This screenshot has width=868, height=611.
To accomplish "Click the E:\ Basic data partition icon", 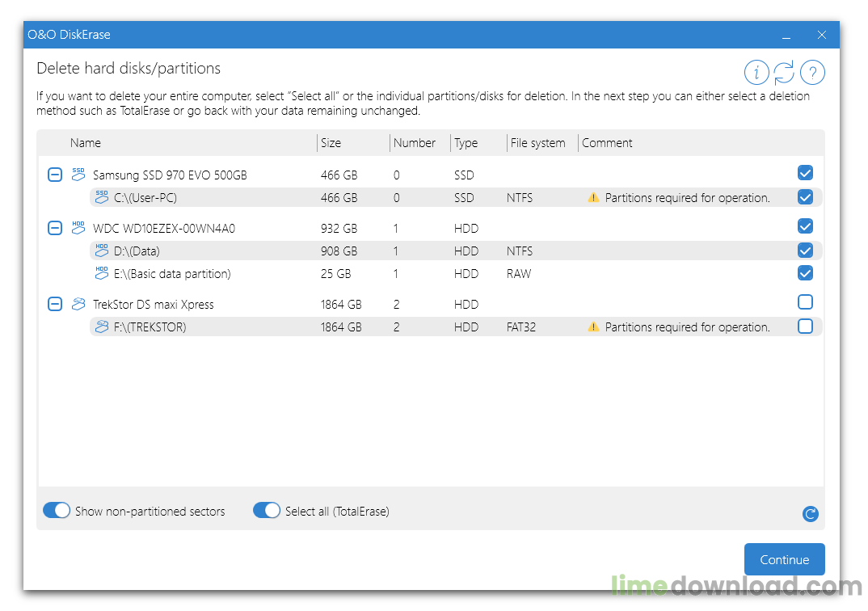I will click(x=101, y=273).
